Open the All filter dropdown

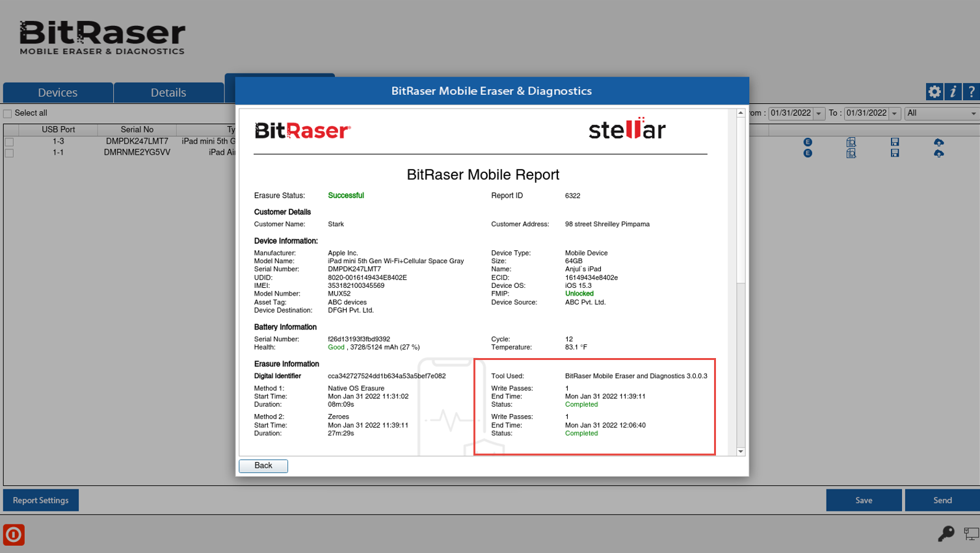coord(942,114)
